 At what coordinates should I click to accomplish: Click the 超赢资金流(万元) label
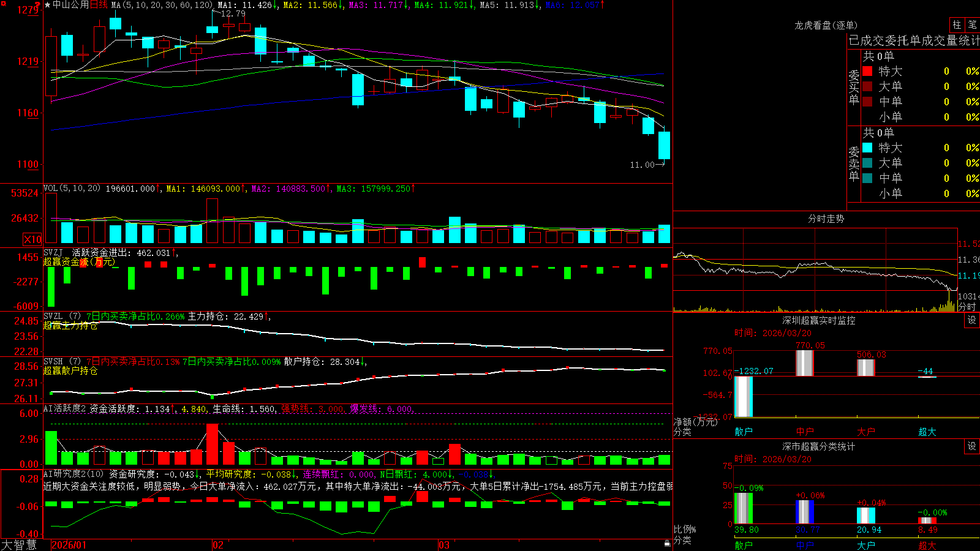click(x=79, y=261)
